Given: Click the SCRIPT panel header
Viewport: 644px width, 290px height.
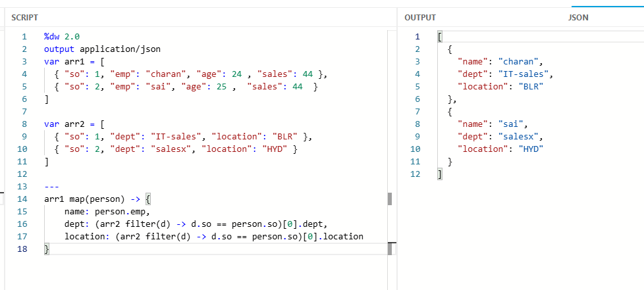Looking at the screenshot, I should click(24, 18).
